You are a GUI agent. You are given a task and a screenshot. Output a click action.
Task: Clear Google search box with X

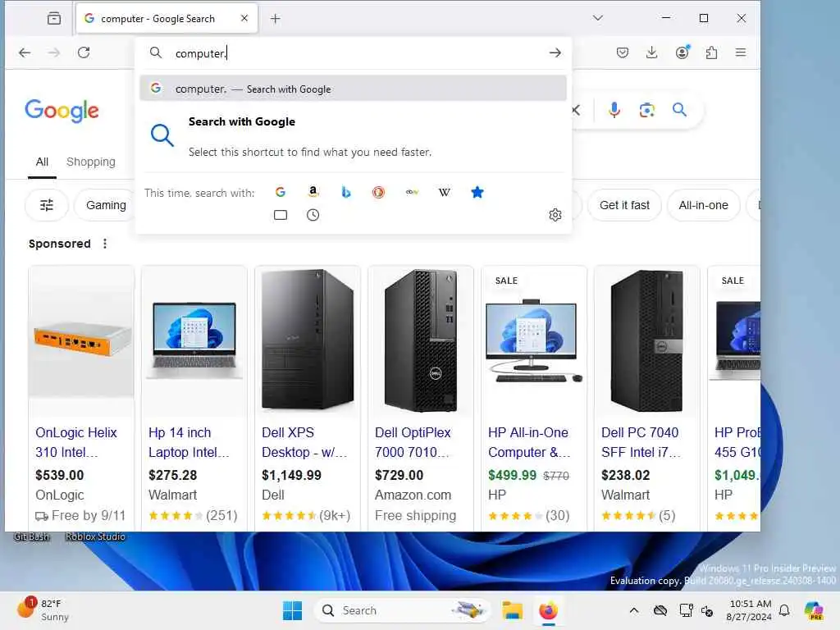coord(576,111)
